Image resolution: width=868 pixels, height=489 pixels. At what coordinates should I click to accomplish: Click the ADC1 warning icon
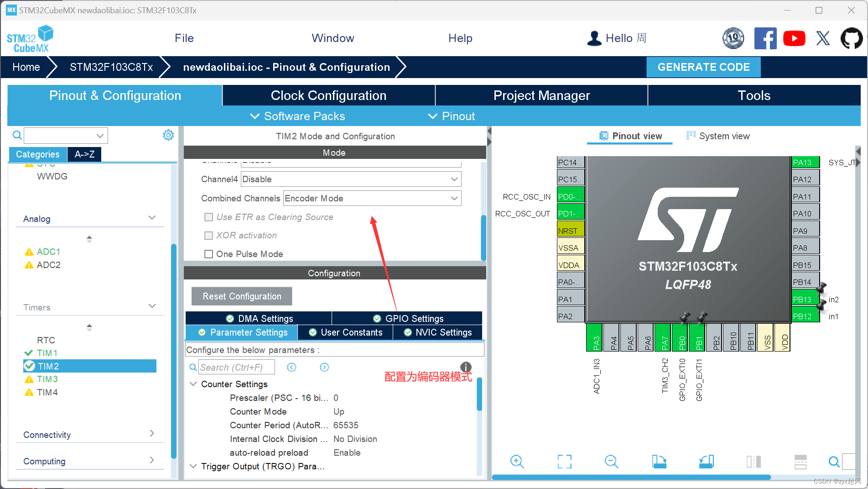(x=29, y=252)
